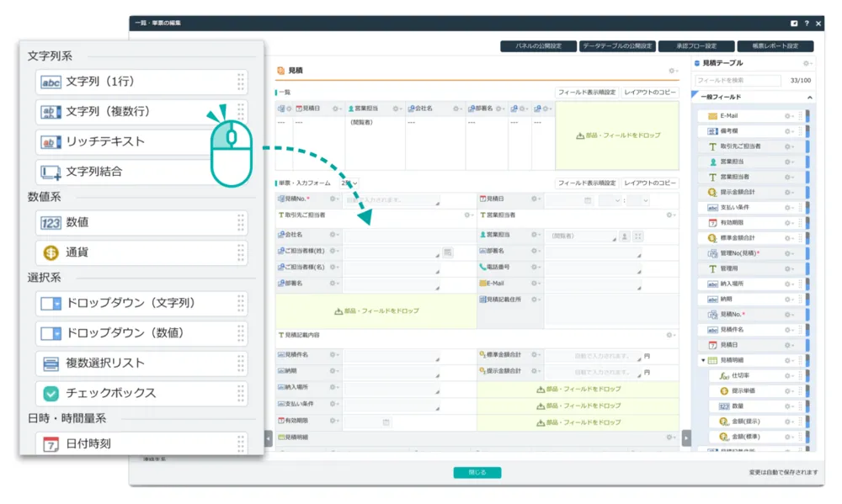Click the フィールドを検索 search box
This screenshot has width=842, height=504.
(738, 80)
